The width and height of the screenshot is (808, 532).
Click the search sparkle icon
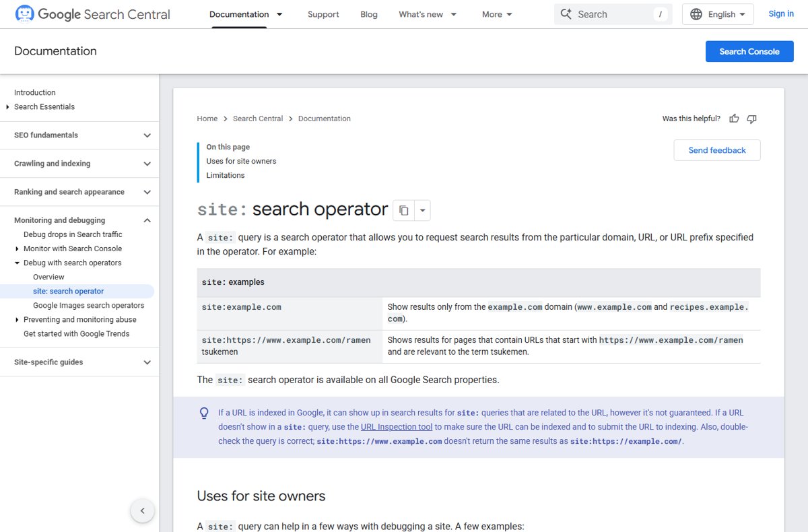click(x=566, y=14)
